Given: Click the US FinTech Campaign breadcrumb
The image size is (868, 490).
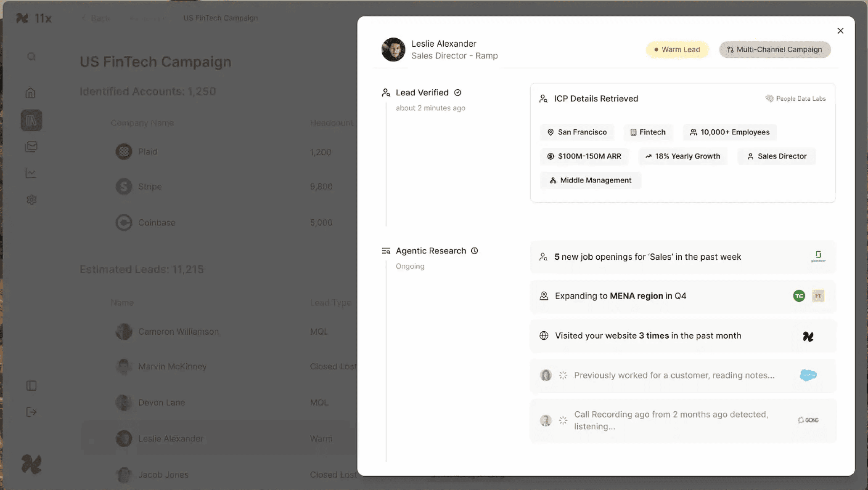Looking at the screenshot, I should [220, 18].
